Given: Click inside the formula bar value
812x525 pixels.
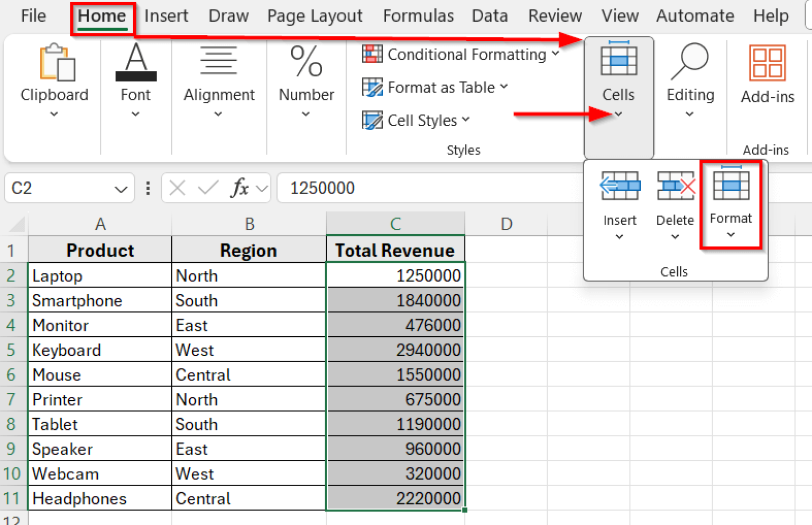Looking at the screenshot, I should tap(322, 188).
